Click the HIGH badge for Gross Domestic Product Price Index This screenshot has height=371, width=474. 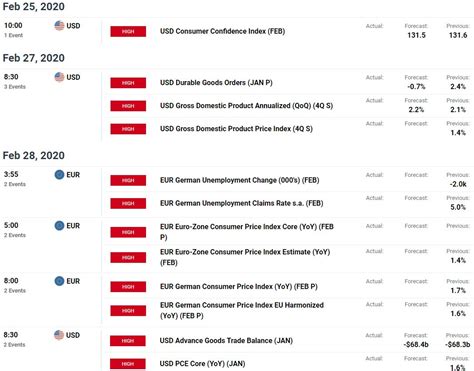tap(128, 129)
